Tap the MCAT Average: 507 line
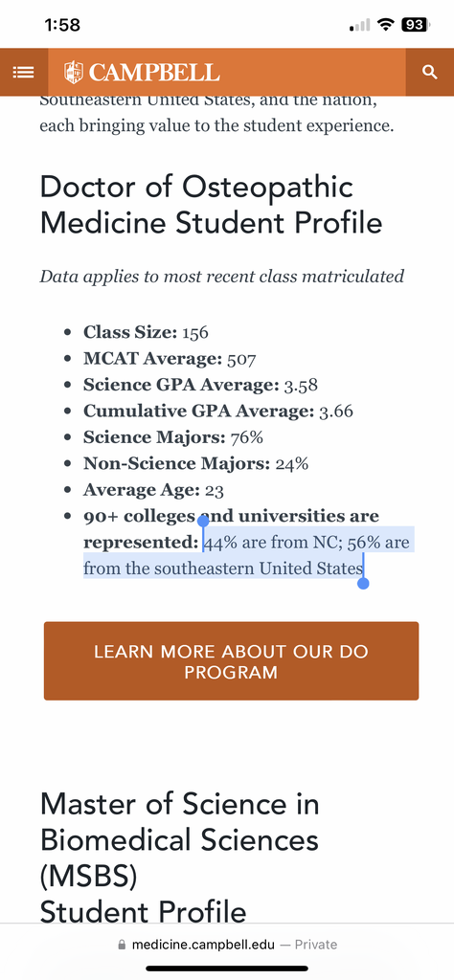The height and width of the screenshot is (980, 454). tap(170, 359)
